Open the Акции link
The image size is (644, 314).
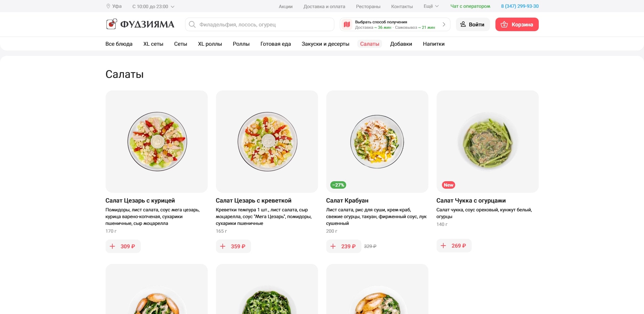click(285, 6)
